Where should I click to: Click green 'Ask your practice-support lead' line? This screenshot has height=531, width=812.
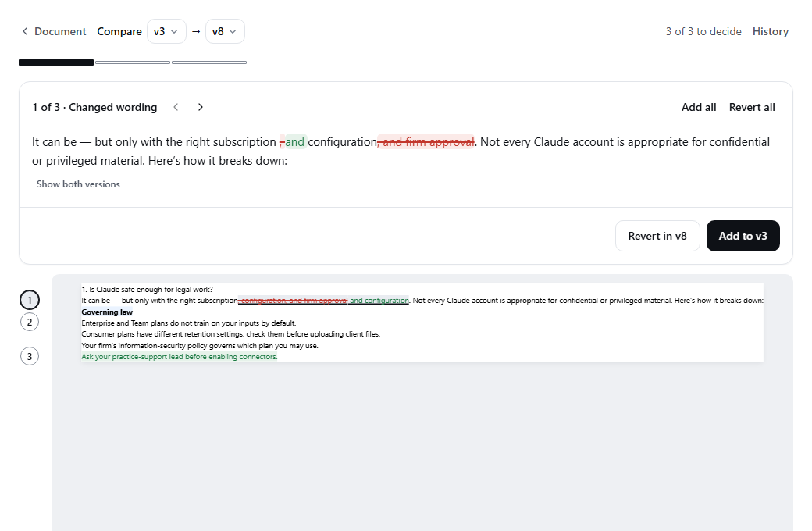pos(179,356)
